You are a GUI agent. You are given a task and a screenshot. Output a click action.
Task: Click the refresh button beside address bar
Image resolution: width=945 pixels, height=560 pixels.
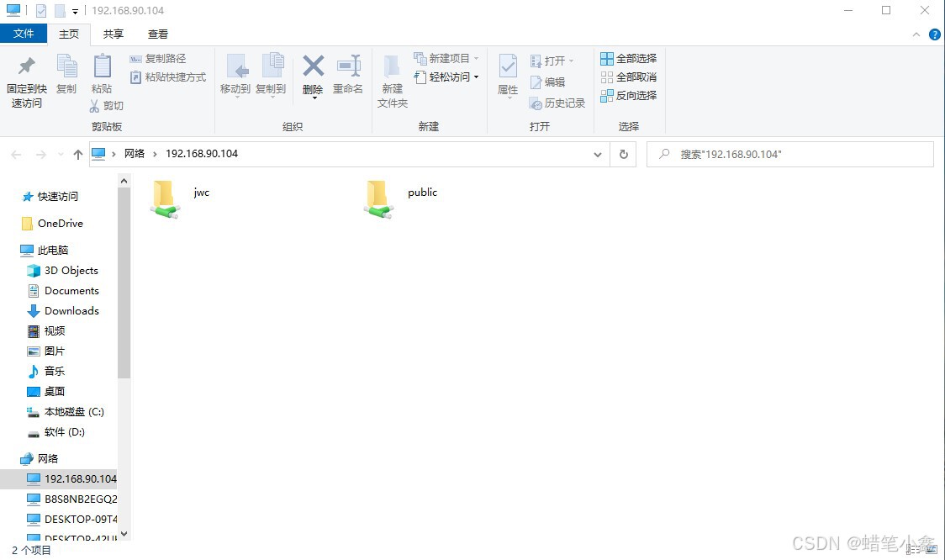pos(622,154)
